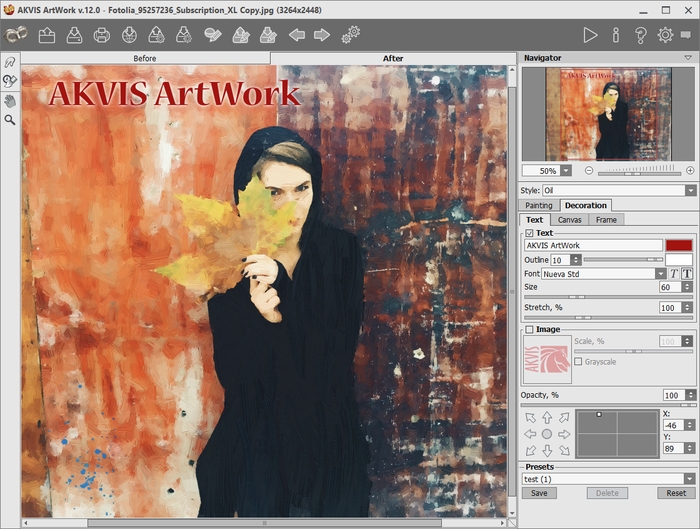This screenshot has height=529, width=700.
Task: Open the zoom percentage dropdown
Action: pyautogui.click(x=566, y=171)
